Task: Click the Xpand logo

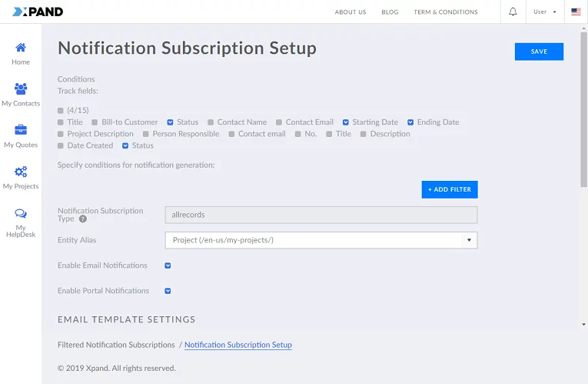Action: pos(38,12)
